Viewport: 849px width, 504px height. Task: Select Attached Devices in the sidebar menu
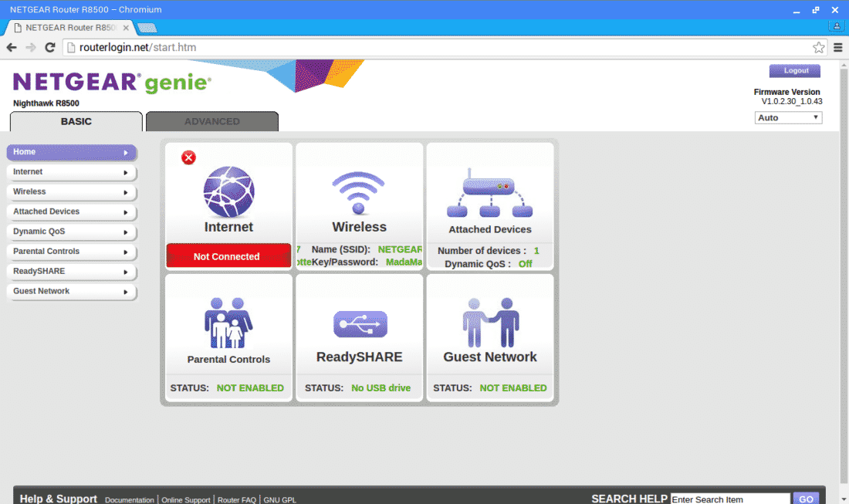tap(72, 211)
